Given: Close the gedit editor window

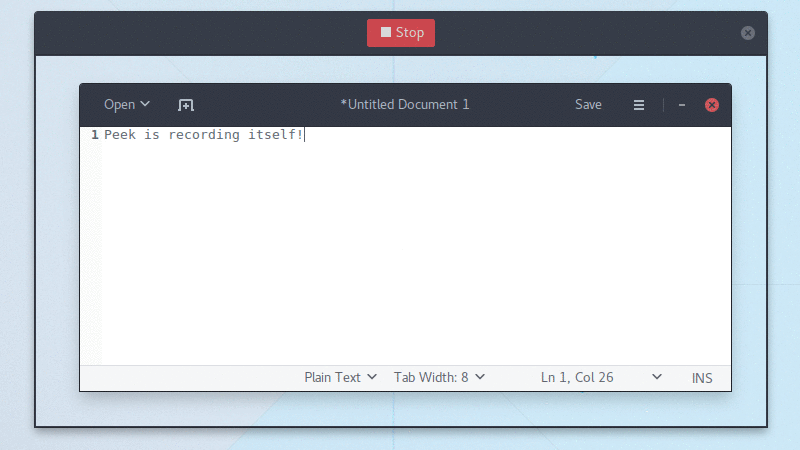Looking at the screenshot, I should coord(712,105).
